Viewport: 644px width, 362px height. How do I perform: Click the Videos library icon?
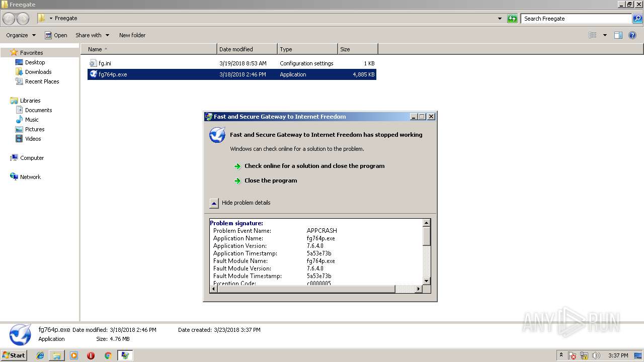tap(19, 139)
